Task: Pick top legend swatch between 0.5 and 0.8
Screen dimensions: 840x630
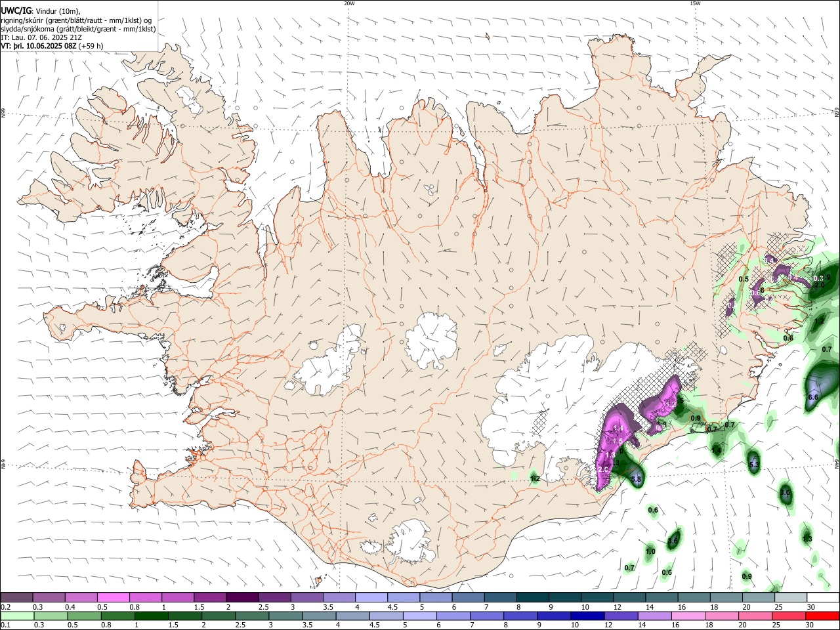Action: pyautogui.click(x=113, y=597)
